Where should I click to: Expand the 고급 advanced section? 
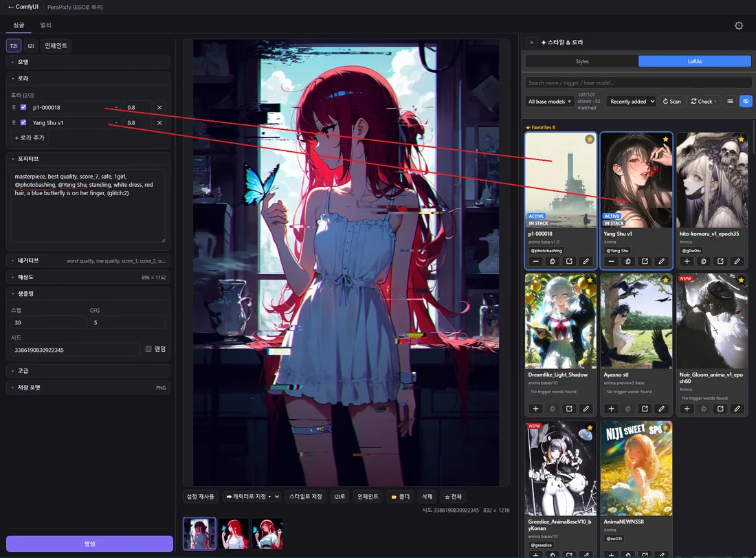[x=88, y=371]
